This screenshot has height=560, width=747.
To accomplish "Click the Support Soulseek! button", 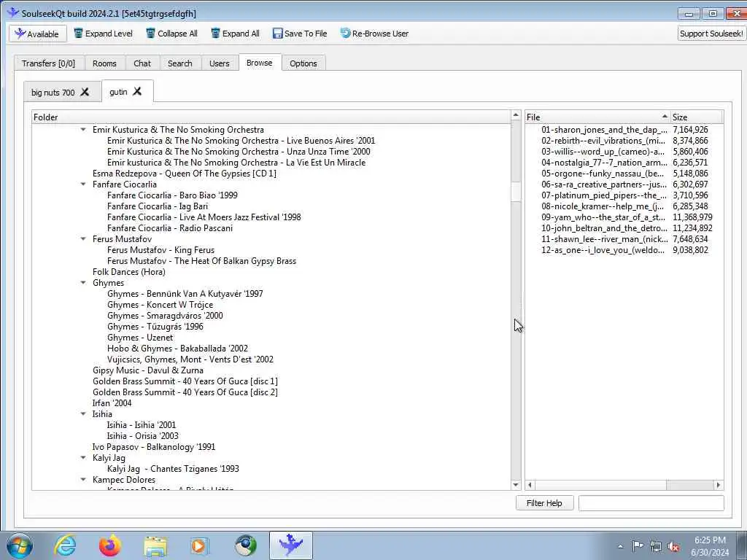I will point(711,34).
